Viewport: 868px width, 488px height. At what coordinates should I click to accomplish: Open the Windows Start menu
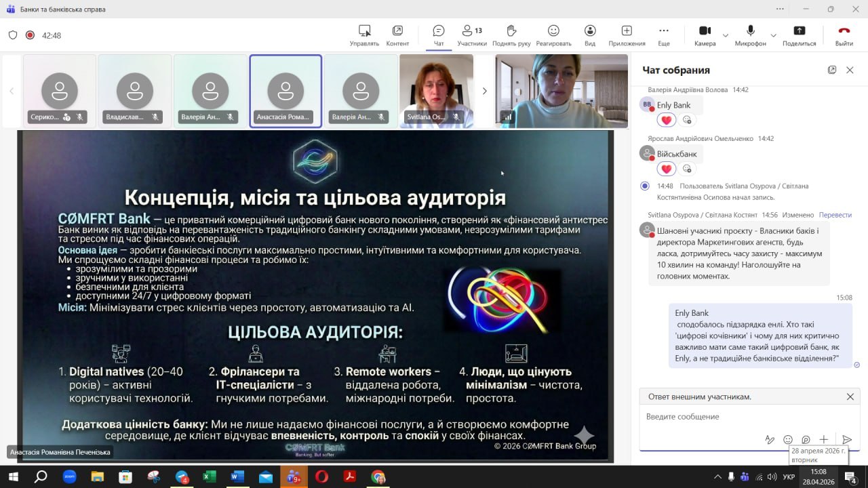tap(12, 476)
